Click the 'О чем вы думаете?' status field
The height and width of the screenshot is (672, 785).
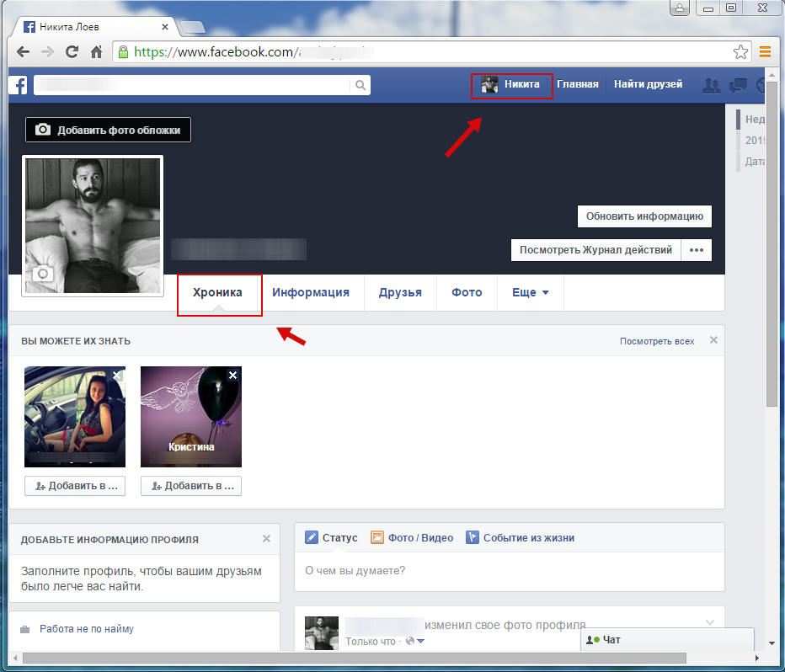pos(509,571)
